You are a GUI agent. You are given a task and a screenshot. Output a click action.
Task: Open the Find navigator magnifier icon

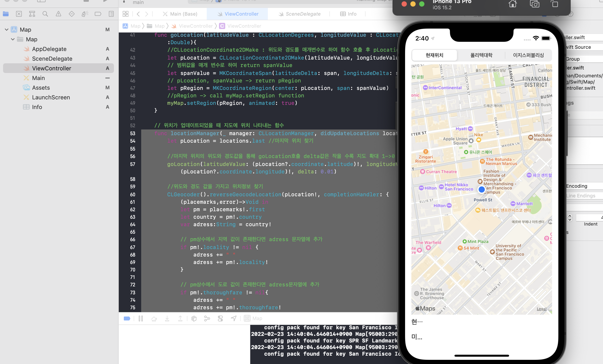coord(45,14)
